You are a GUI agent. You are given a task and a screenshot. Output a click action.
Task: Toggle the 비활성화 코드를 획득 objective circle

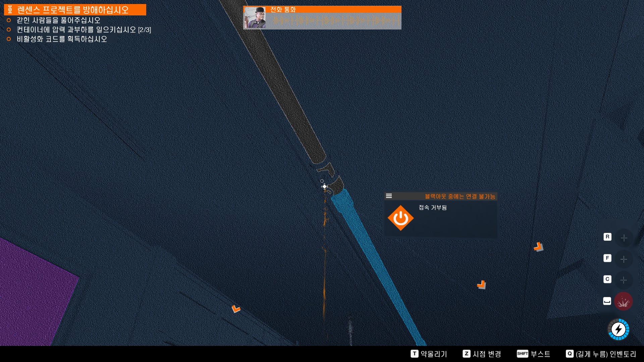click(x=9, y=39)
